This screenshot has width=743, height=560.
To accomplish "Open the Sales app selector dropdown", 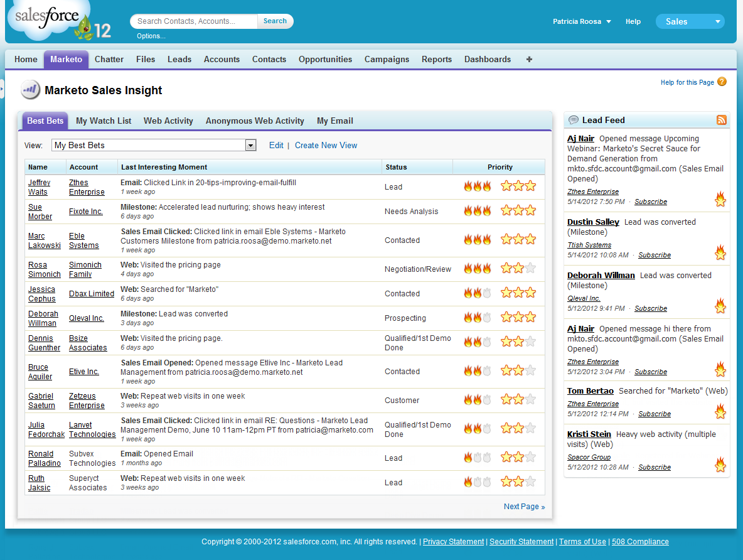I will [x=690, y=21].
